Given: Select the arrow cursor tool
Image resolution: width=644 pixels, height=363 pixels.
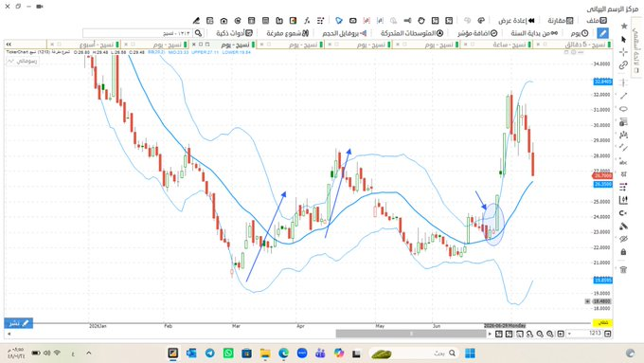Looking at the screenshot, I should point(624,40).
